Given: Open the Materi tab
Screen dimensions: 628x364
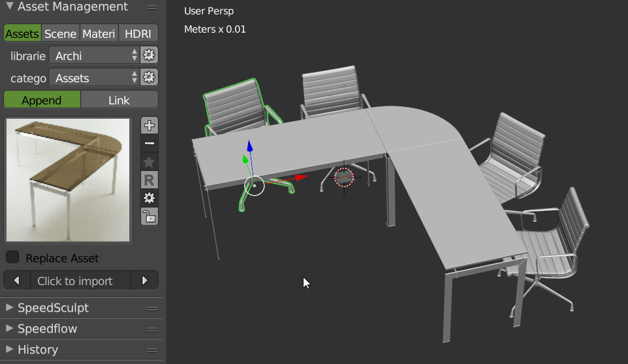Looking at the screenshot, I should (99, 34).
